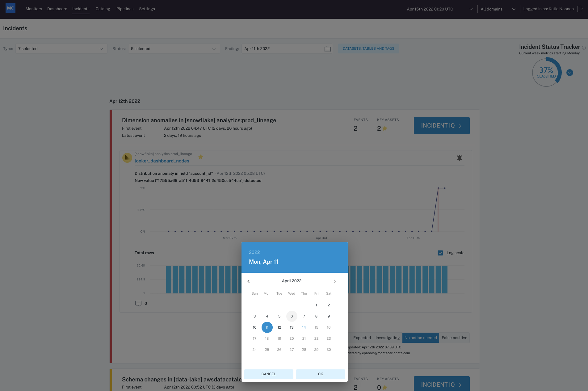Open INCIDENT IQ for Schema changes incident
The image size is (588, 391).
pos(442,384)
